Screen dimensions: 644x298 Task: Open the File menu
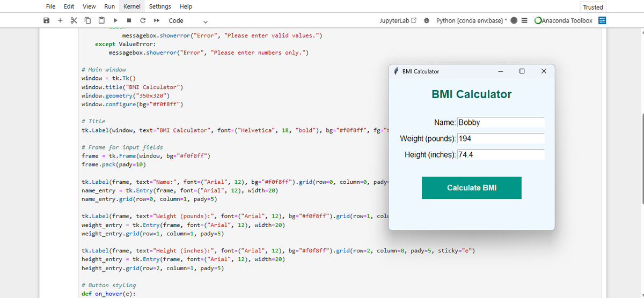[51, 6]
